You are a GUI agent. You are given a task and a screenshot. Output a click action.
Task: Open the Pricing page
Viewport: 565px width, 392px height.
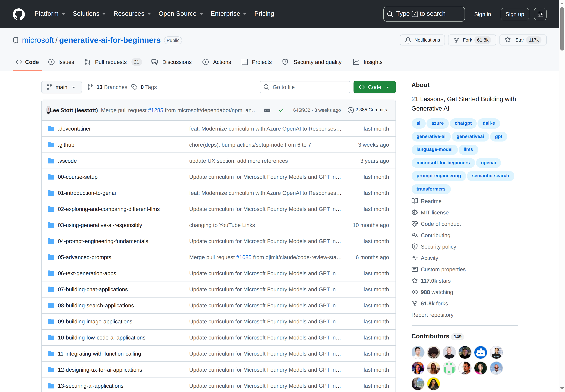pos(264,14)
